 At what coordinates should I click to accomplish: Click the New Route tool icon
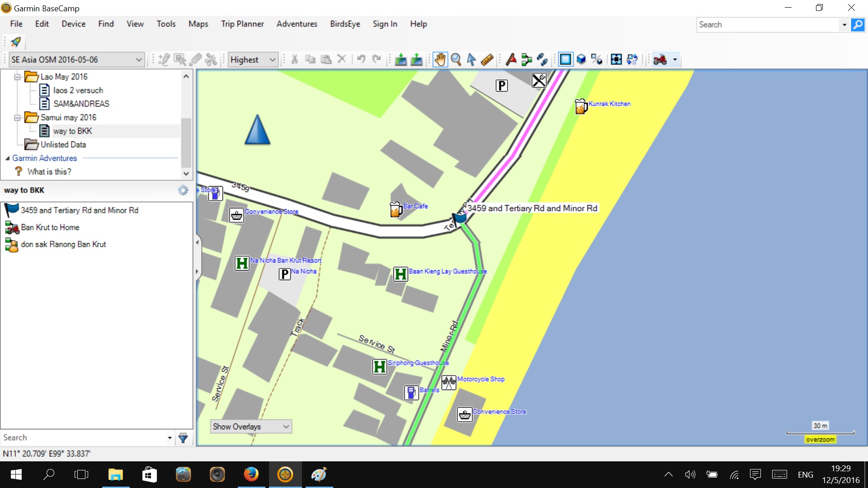coord(527,60)
